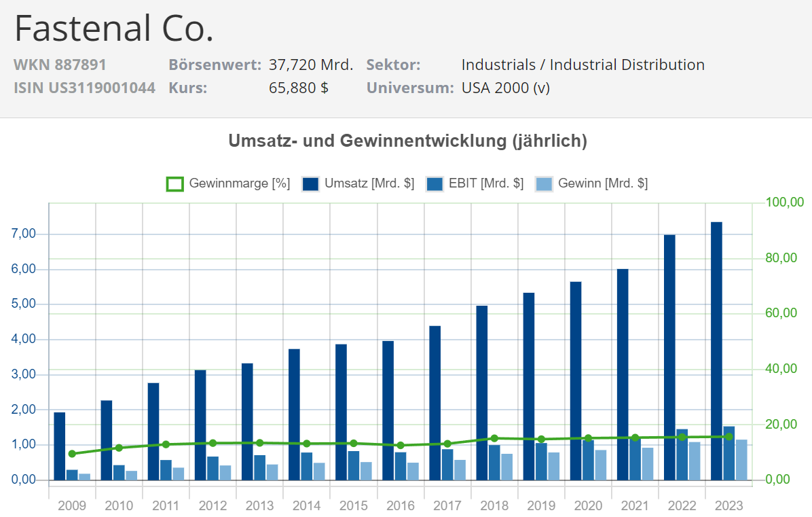The width and height of the screenshot is (812, 517).
Task: Click the 7,00 left axis label
Action: coord(24,234)
